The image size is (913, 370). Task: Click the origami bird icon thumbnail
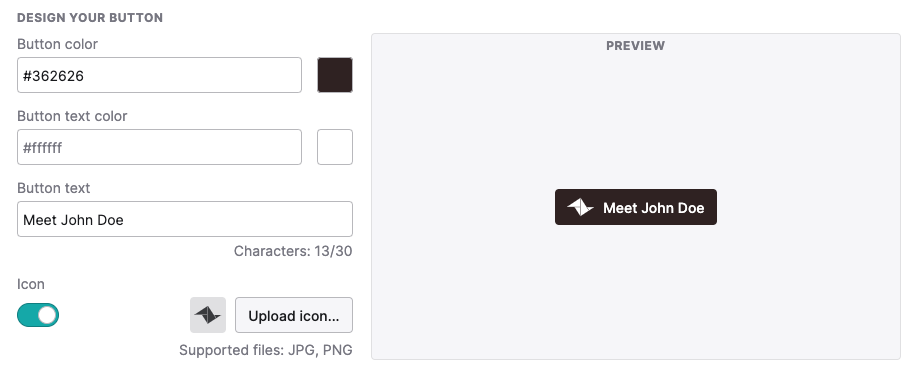(208, 315)
